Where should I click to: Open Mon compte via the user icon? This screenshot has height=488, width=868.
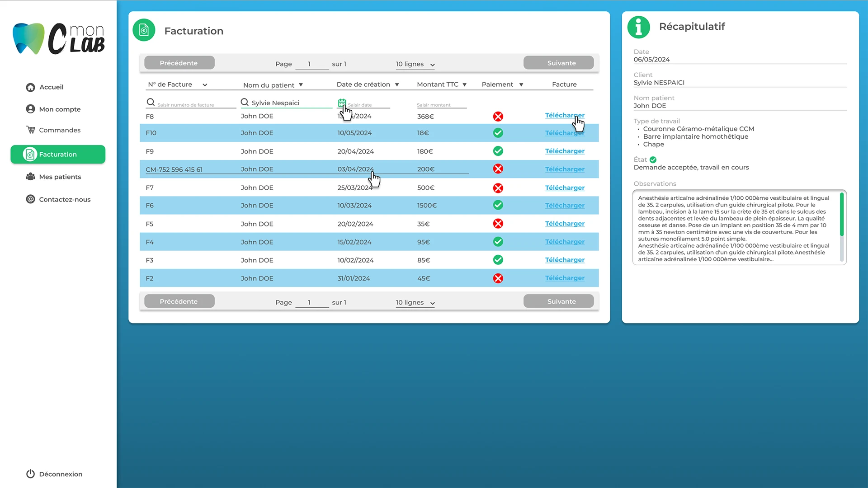(x=30, y=109)
